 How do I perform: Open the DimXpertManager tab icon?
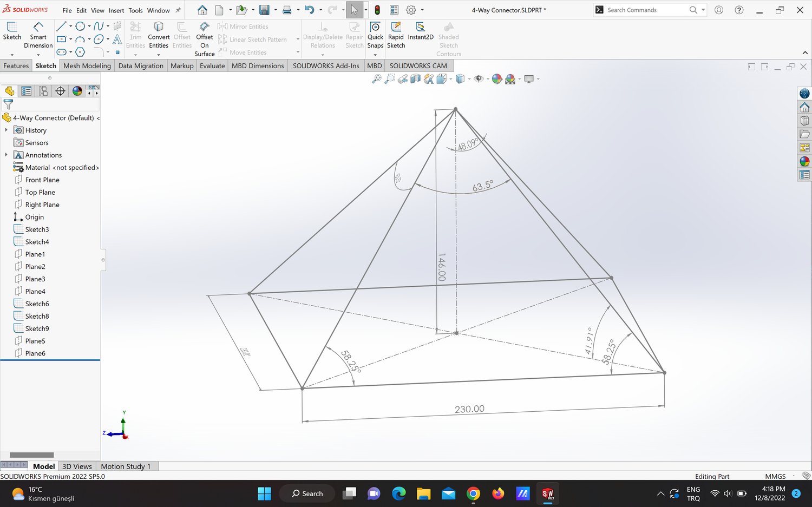(61, 91)
